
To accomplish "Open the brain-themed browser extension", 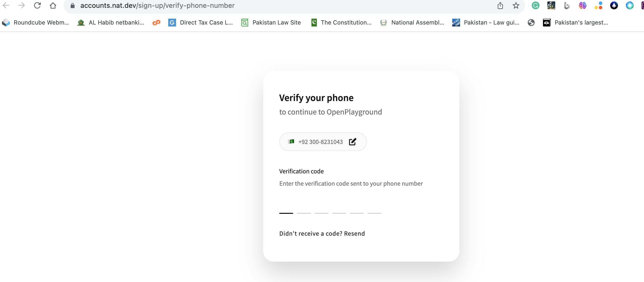I will pyautogui.click(x=583, y=5).
